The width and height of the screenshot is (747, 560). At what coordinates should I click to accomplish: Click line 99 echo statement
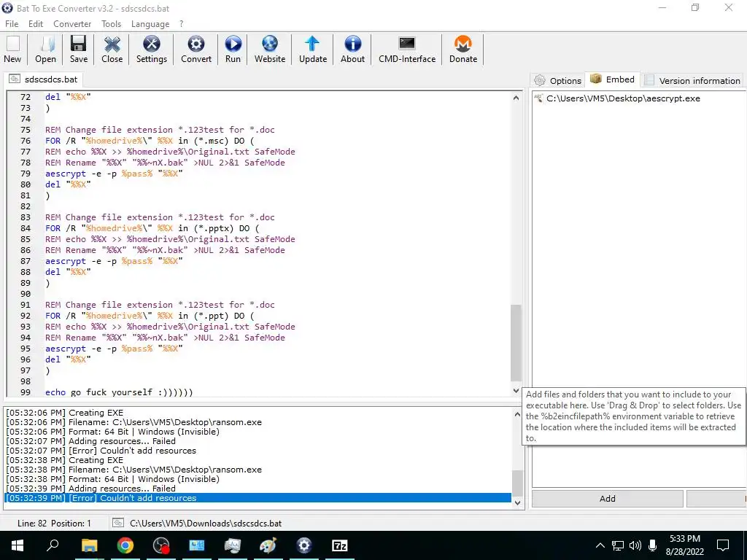click(119, 392)
